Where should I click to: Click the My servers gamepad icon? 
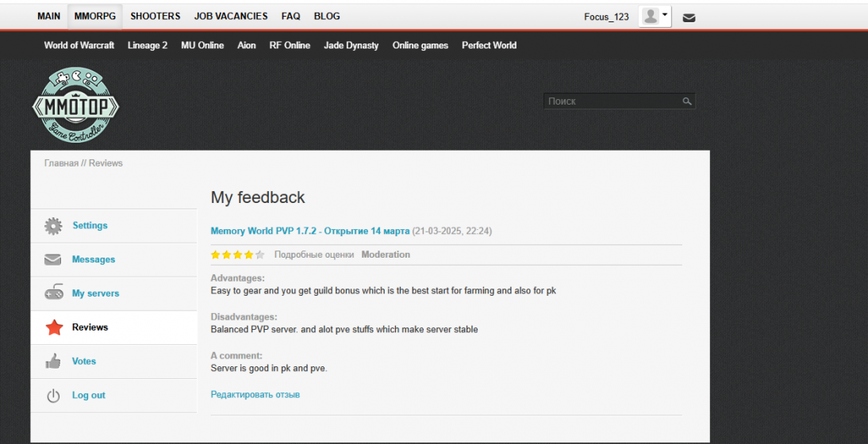click(x=54, y=293)
